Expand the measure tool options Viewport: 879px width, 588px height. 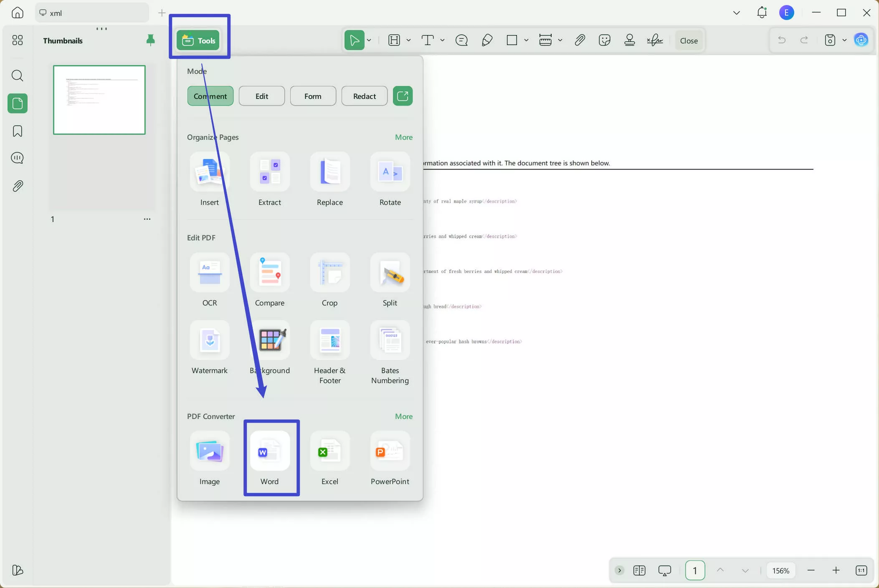pos(561,40)
